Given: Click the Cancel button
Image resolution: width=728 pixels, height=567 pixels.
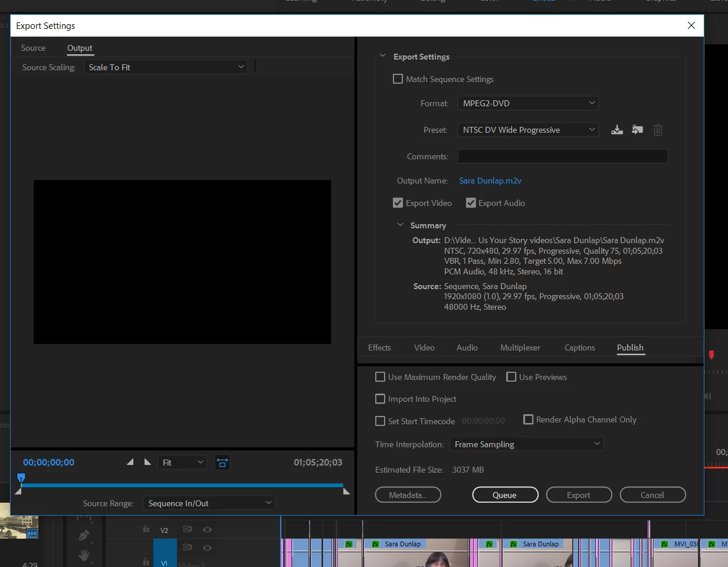Looking at the screenshot, I should pos(652,495).
